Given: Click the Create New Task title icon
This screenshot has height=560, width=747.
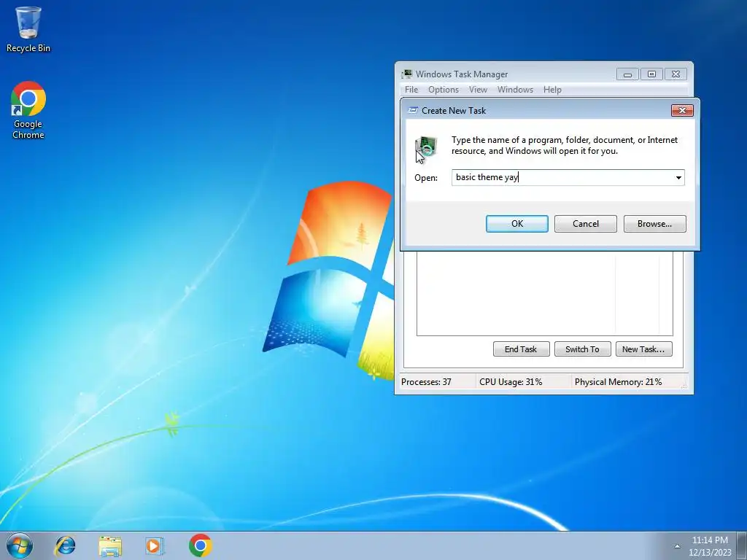Looking at the screenshot, I should [413, 111].
